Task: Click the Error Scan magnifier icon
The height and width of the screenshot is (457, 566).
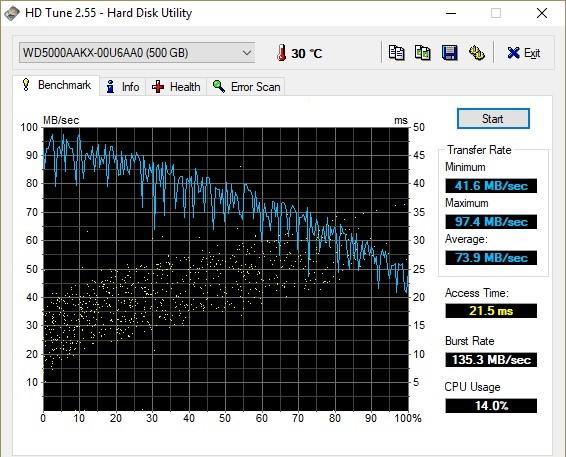Action: pos(219,86)
